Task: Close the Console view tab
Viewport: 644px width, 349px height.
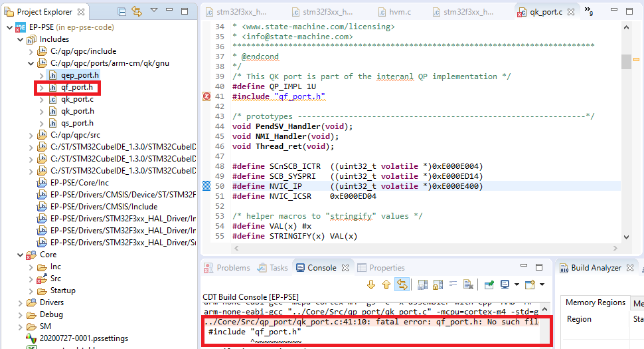Action: click(345, 268)
